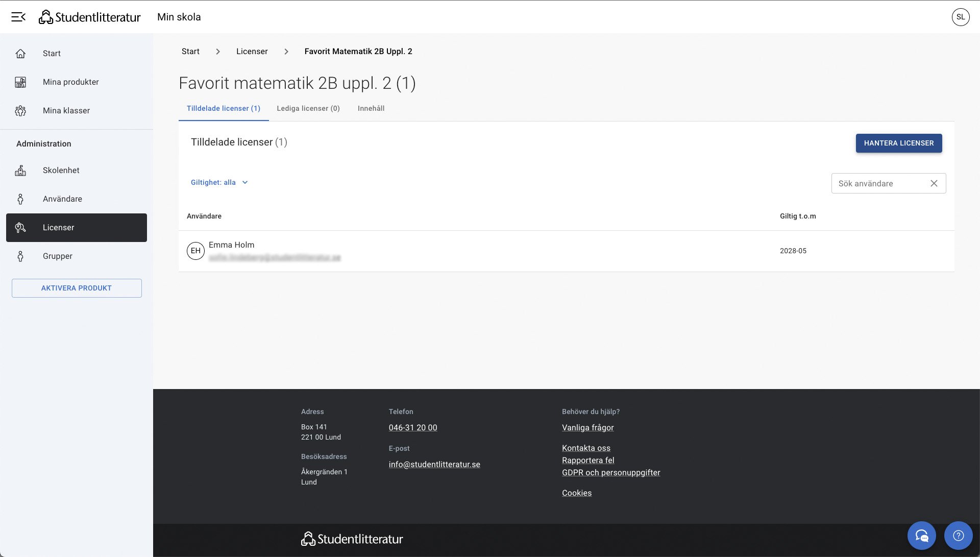This screenshot has height=557, width=980.
Task: Collapse the sidebar with the hamburger icon
Action: coord(18,17)
